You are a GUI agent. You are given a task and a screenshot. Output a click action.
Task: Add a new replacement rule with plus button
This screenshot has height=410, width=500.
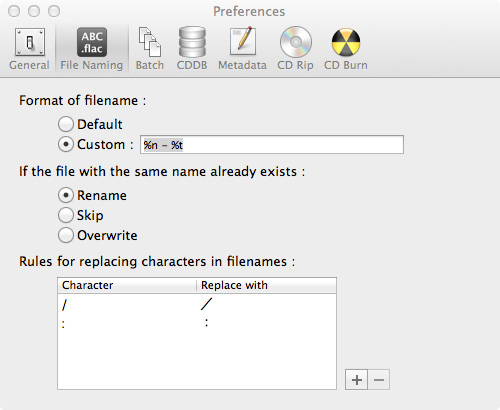(356, 379)
